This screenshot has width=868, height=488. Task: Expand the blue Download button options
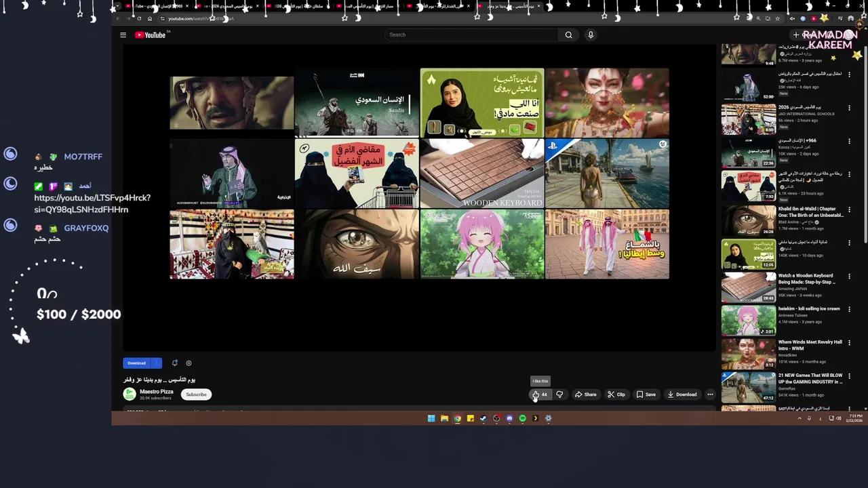(x=157, y=363)
